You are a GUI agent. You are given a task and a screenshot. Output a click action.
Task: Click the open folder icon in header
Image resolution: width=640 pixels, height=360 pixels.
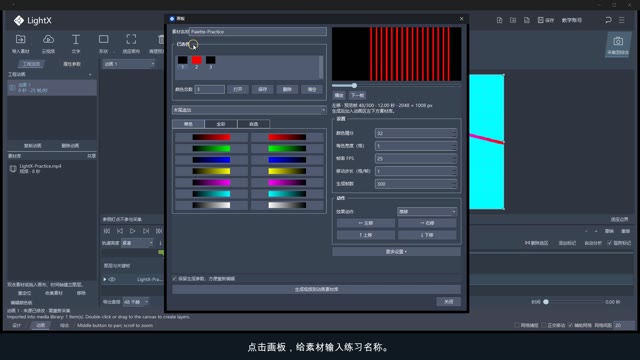(513, 20)
